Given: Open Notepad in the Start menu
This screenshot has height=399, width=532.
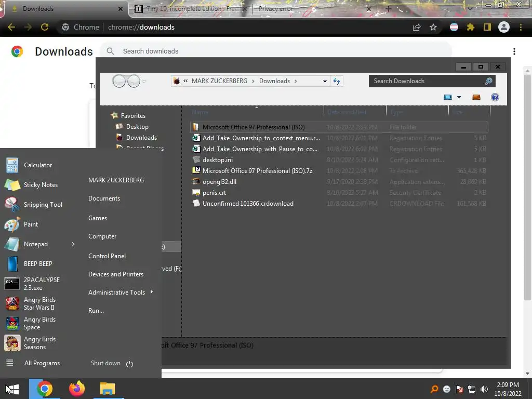Looking at the screenshot, I should click(x=36, y=244).
